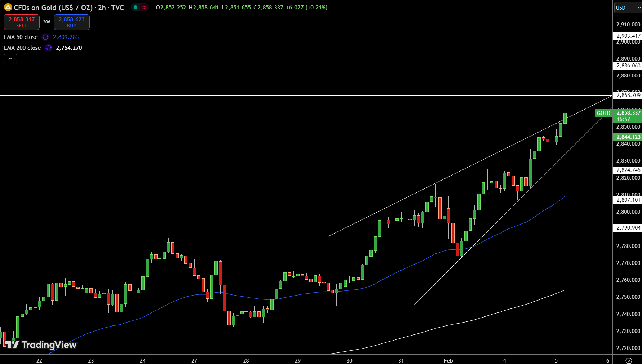Open chart settings hexagon icon
This screenshot has height=364, width=642.
(x=629, y=360)
